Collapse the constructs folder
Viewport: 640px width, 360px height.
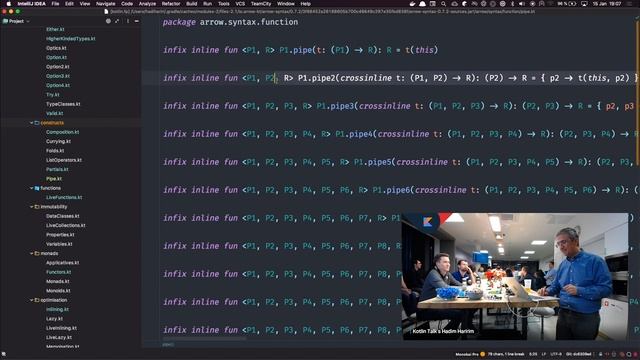(x=31, y=123)
